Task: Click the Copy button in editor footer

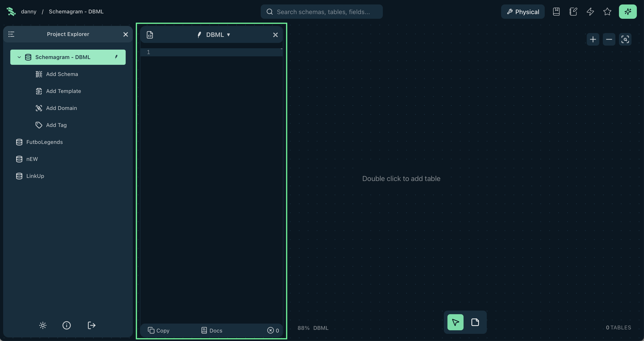Action: coord(159,330)
